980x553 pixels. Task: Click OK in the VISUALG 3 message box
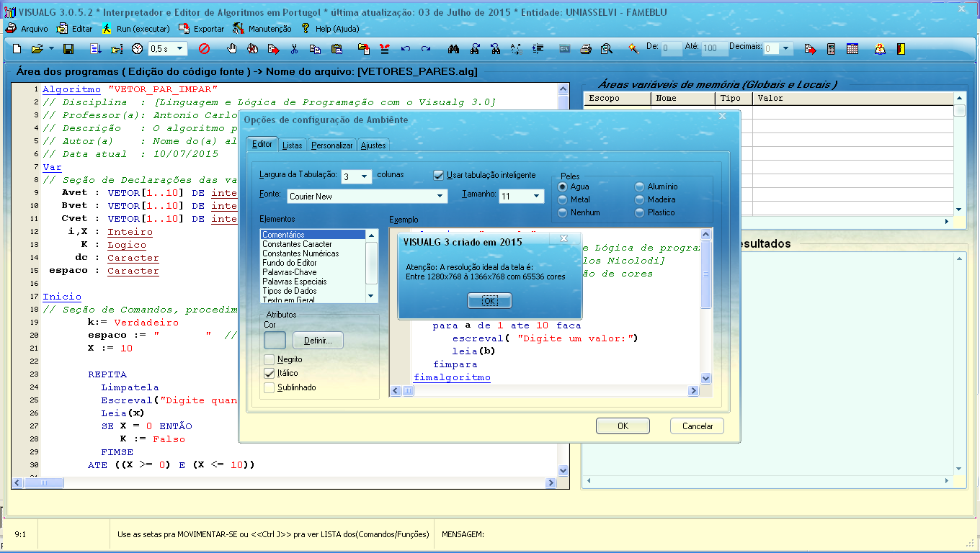point(489,301)
